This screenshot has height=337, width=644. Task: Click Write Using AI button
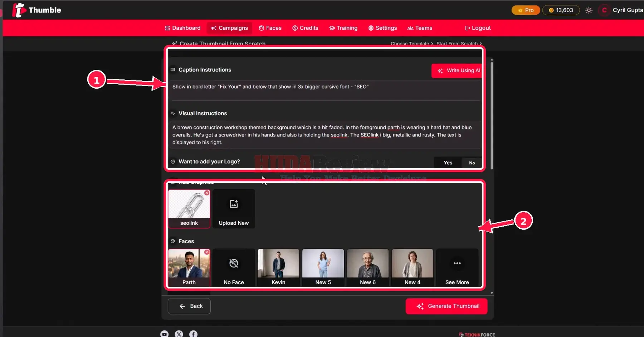click(x=457, y=71)
